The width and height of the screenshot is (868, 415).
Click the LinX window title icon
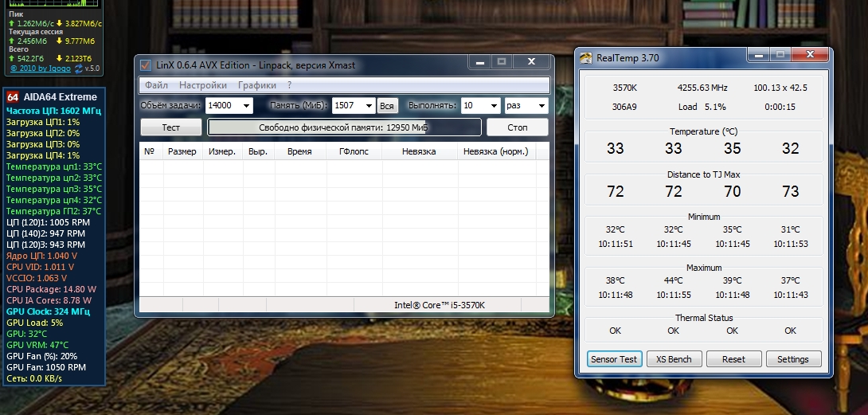click(146, 65)
